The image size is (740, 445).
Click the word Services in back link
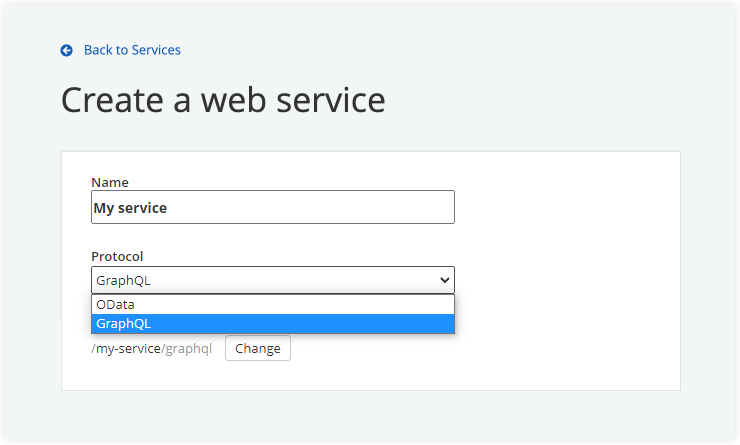coord(155,50)
